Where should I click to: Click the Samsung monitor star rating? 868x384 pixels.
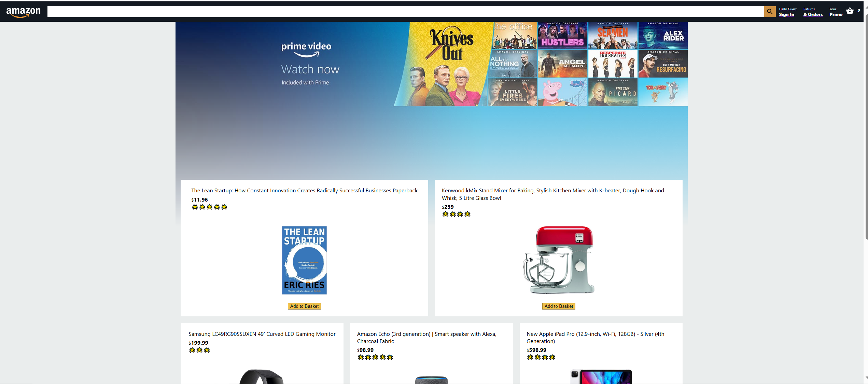(x=199, y=350)
